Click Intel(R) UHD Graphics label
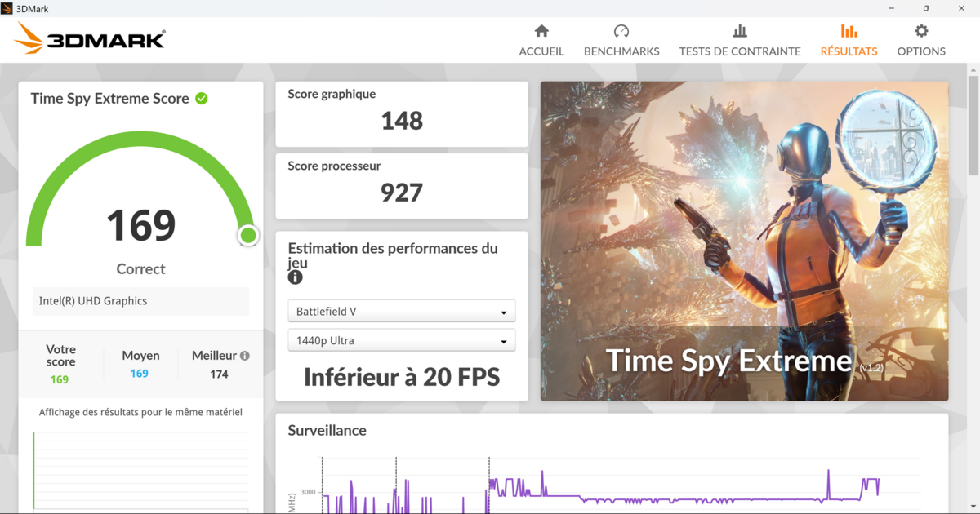 point(93,301)
